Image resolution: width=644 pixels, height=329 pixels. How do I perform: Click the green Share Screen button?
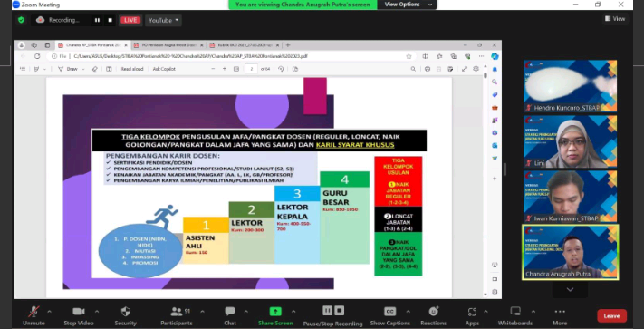[x=275, y=315]
